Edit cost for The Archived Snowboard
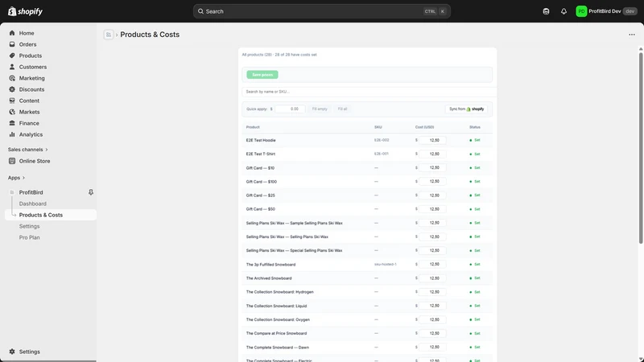 [432, 278]
